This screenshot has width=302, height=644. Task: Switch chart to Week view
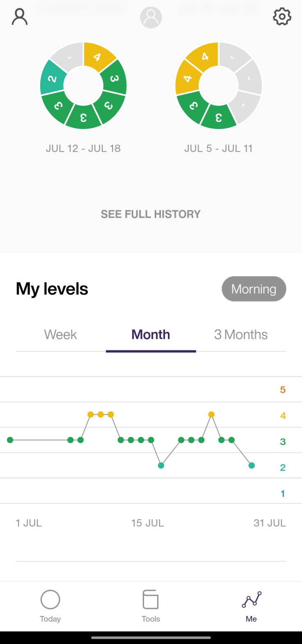[x=60, y=334]
